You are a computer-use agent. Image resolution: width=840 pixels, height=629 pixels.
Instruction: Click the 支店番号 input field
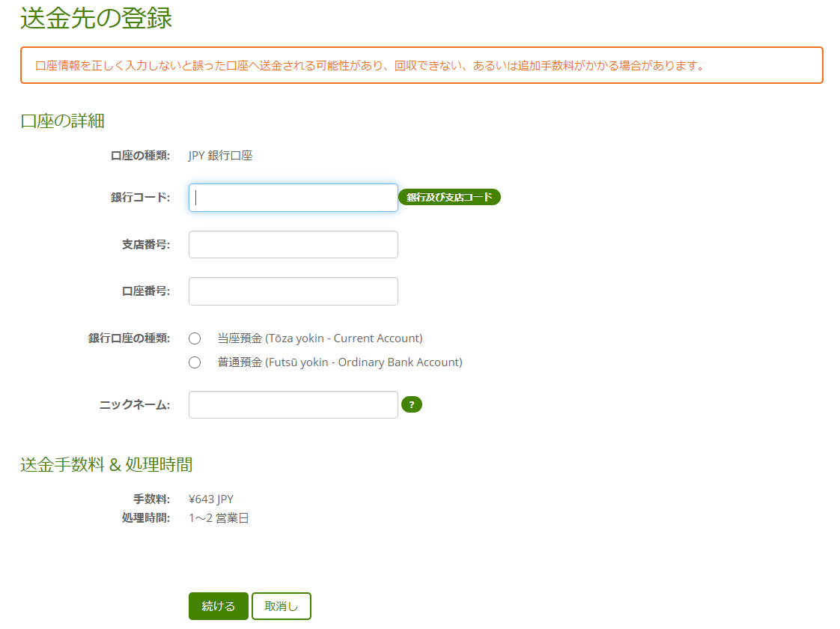pyautogui.click(x=293, y=244)
